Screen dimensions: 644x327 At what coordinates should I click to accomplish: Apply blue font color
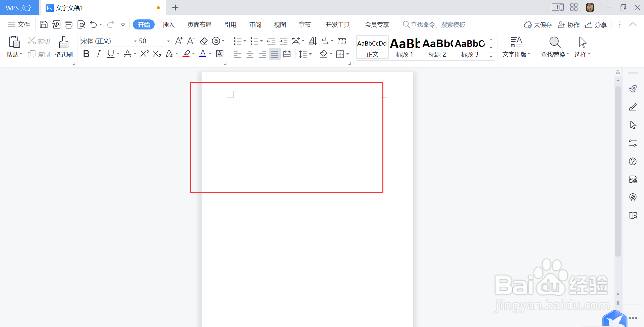(203, 54)
